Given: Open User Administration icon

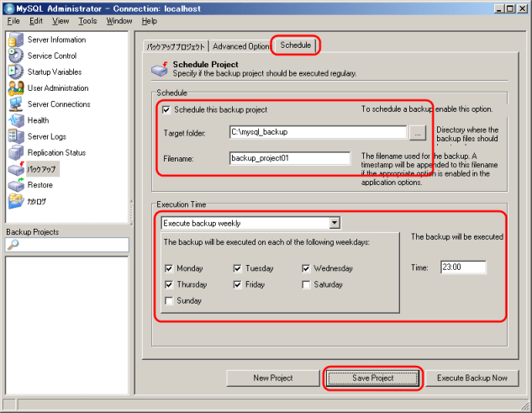Looking at the screenshot, I should click(x=15, y=87).
